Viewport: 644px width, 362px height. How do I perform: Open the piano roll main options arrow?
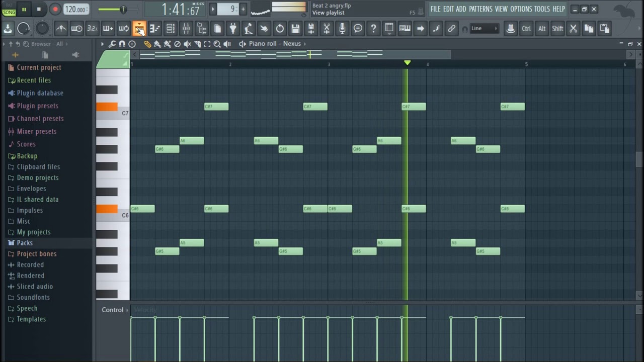click(102, 44)
